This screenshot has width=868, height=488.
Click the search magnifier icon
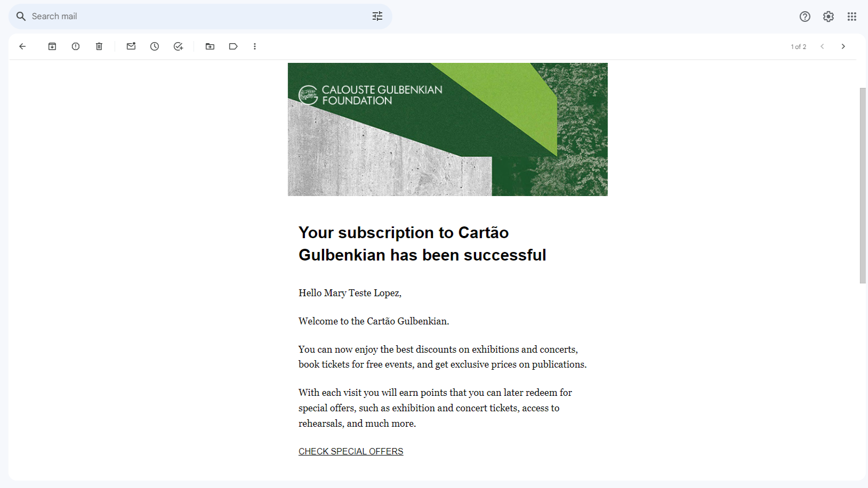pyautogui.click(x=21, y=17)
